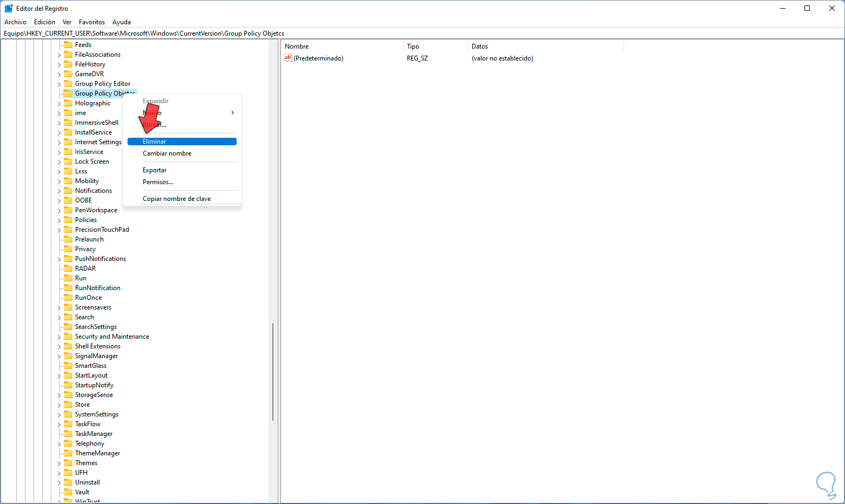Viewport: 845px width, 504px height.
Task: Click the Themes folder icon
Action: (x=68, y=463)
